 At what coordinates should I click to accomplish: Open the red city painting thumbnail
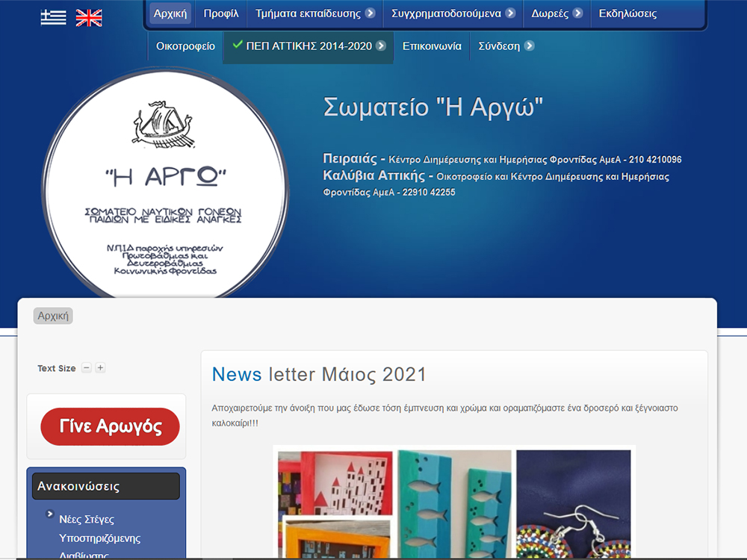[x=335, y=482]
